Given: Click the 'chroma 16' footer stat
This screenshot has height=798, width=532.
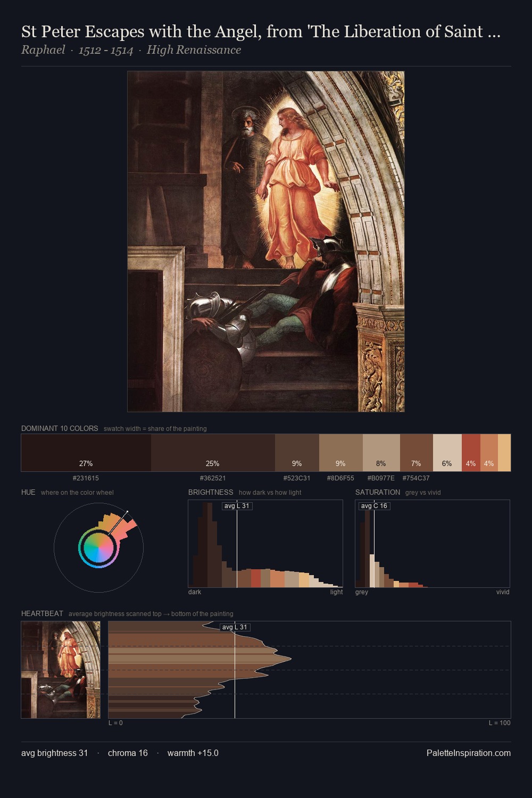Looking at the screenshot, I should click(x=128, y=753).
